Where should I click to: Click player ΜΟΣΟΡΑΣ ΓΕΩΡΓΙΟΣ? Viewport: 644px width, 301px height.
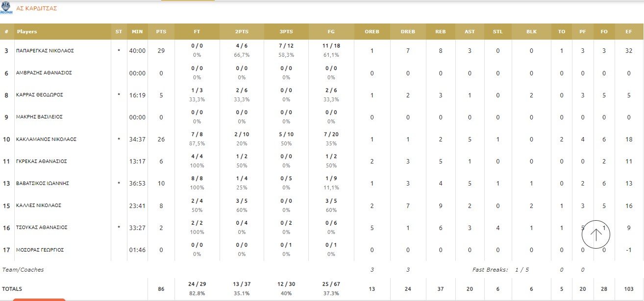tap(40, 250)
